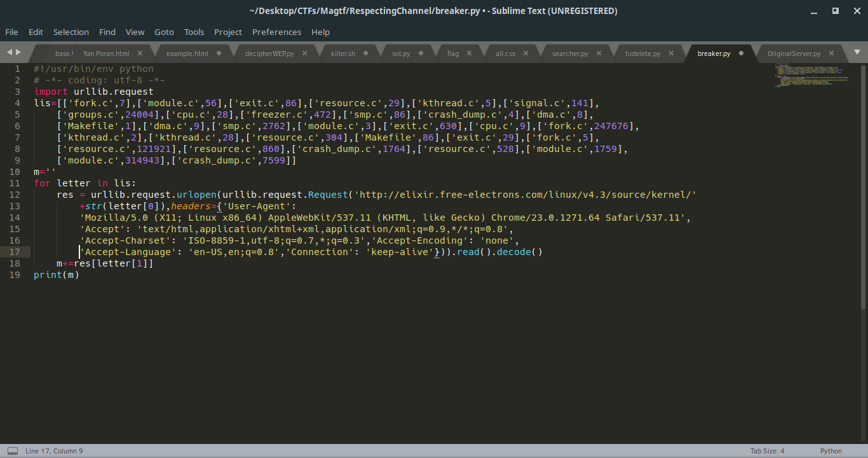This screenshot has width=868, height=458.
Task: Open the Tools menu
Action: 194,32
